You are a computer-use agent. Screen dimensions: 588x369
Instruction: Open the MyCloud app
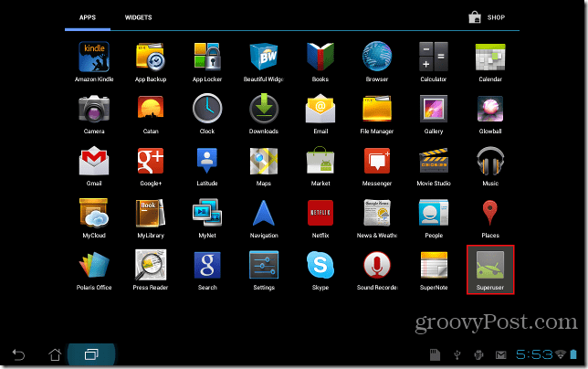[x=94, y=218]
